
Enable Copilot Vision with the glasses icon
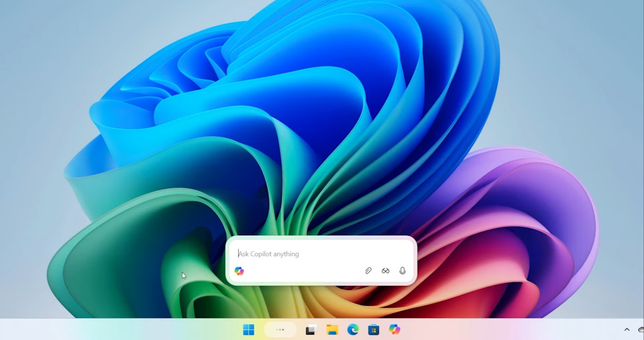(385, 271)
